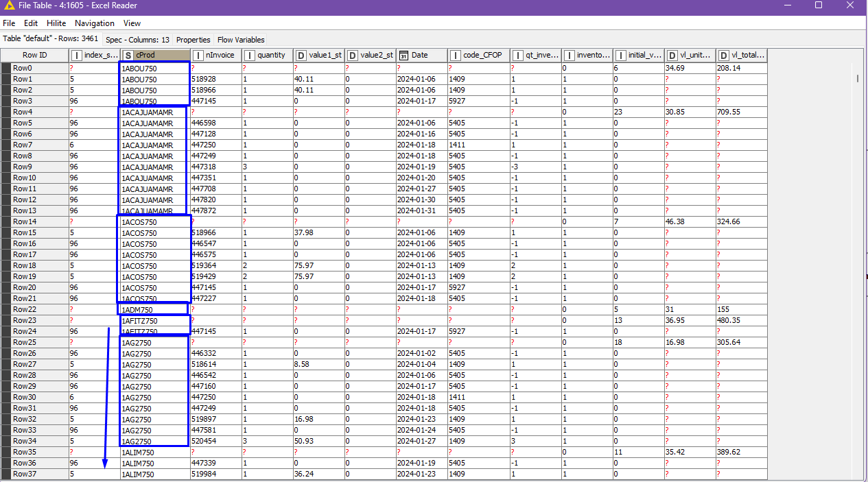868x482 pixels.
Task: Click the unit value 46.38 cell
Action: [690, 221]
